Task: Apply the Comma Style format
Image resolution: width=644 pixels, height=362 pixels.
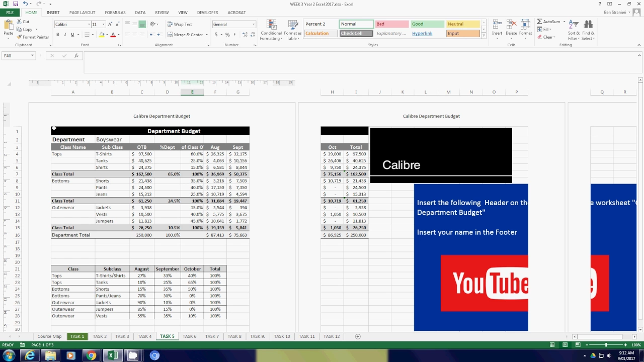Action: [x=235, y=35]
